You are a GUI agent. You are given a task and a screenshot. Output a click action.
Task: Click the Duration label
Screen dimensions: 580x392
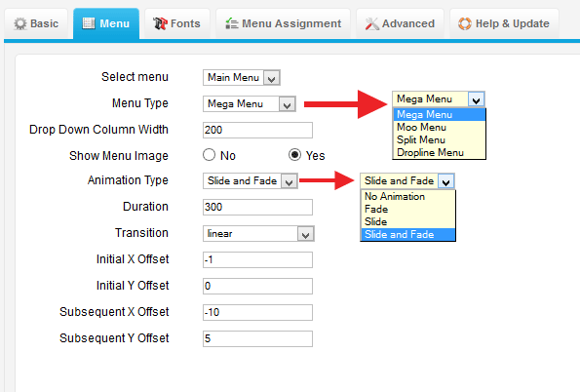[146, 206]
